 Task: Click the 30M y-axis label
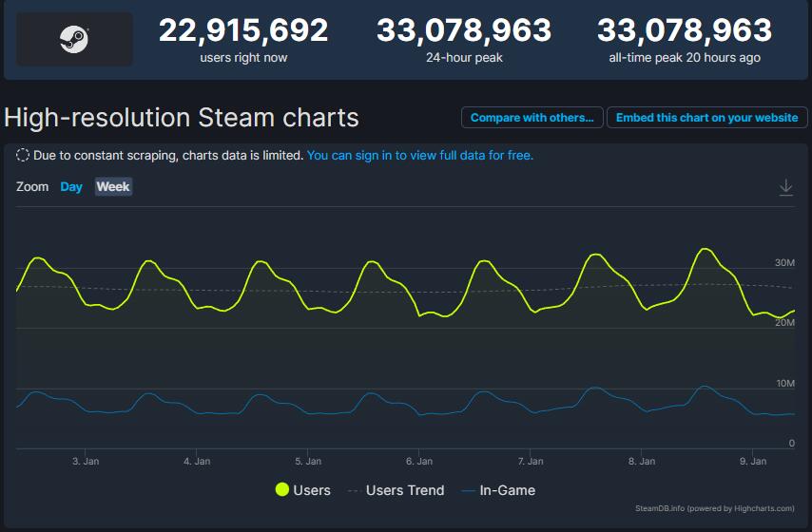[784, 263]
